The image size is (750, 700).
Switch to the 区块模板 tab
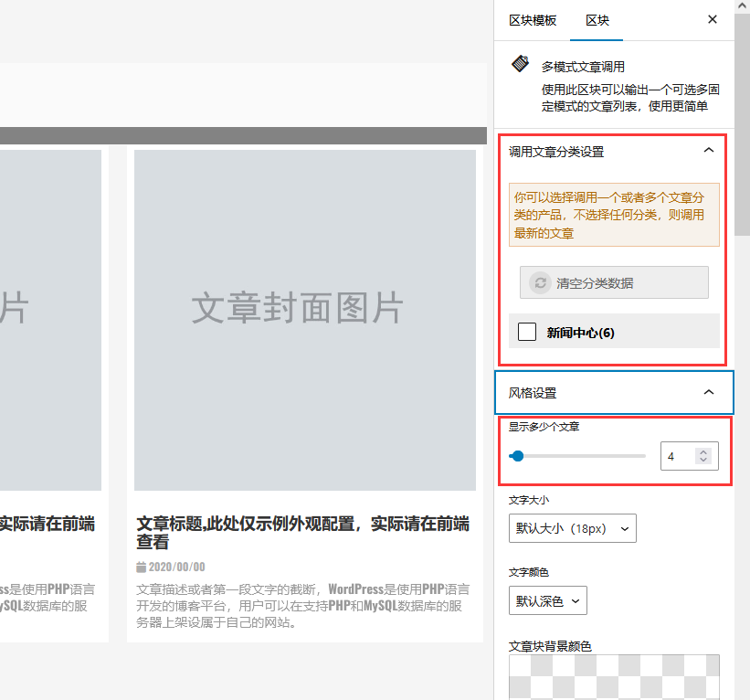click(533, 20)
